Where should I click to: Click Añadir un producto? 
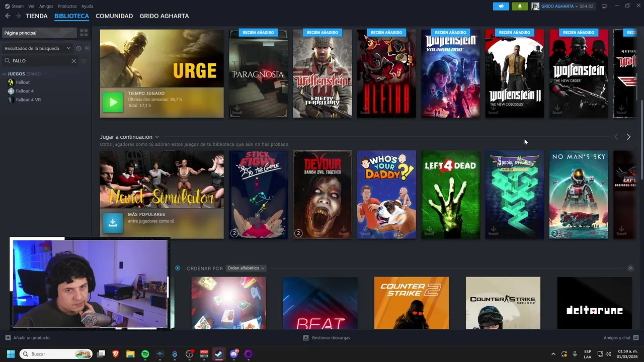(27, 338)
